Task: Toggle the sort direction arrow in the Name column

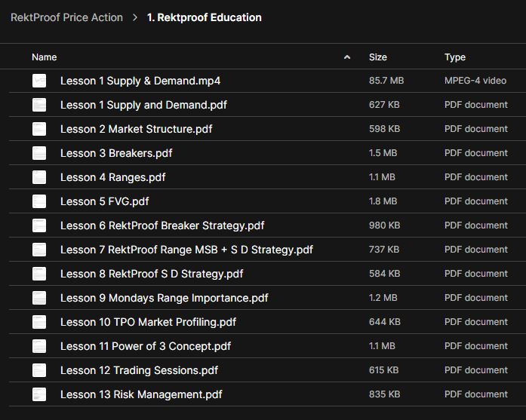Action: click(347, 57)
